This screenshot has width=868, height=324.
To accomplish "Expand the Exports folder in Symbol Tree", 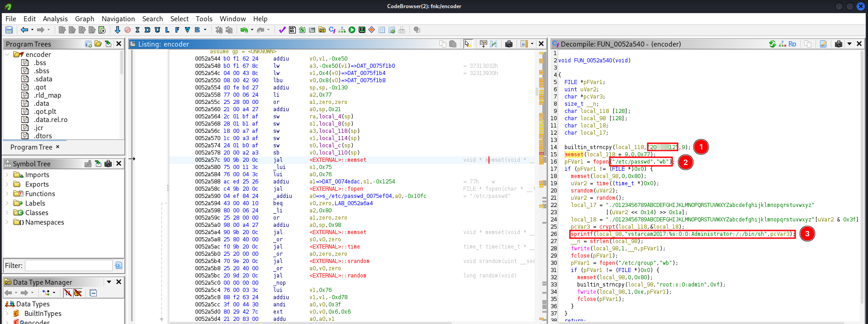I will (7, 184).
